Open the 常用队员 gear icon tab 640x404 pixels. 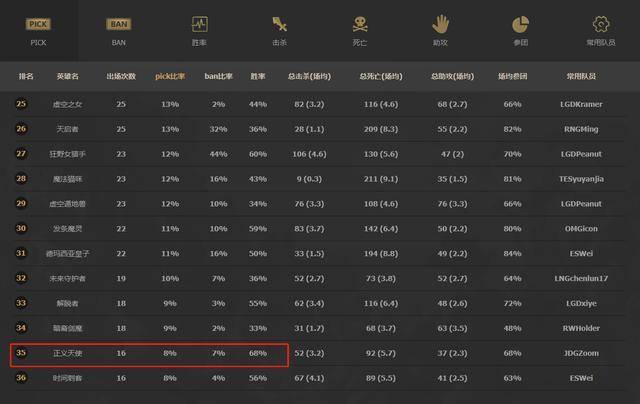point(600,23)
